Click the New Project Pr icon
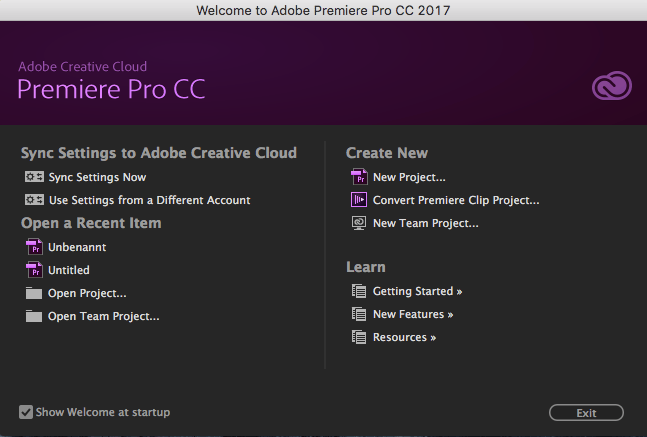 pyautogui.click(x=359, y=177)
